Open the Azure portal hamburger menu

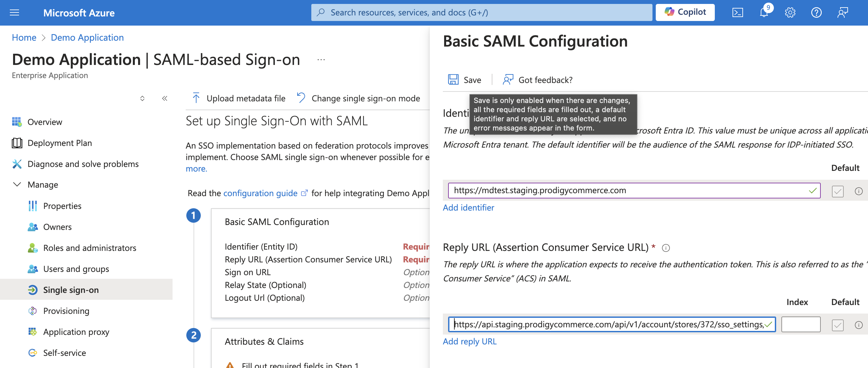pyautogui.click(x=14, y=13)
